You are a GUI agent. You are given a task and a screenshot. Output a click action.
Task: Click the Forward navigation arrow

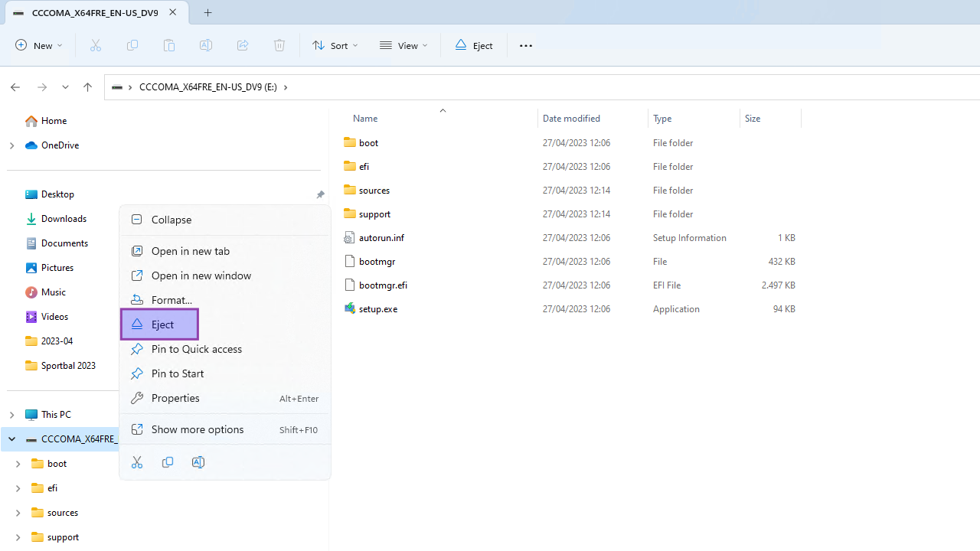click(42, 87)
